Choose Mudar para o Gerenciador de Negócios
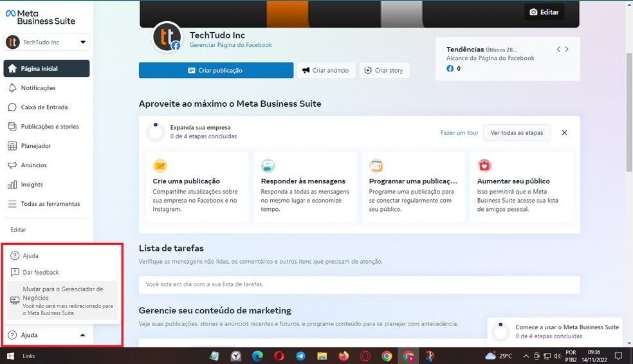The width and height of the screenshot is (633, 364). 62,300
